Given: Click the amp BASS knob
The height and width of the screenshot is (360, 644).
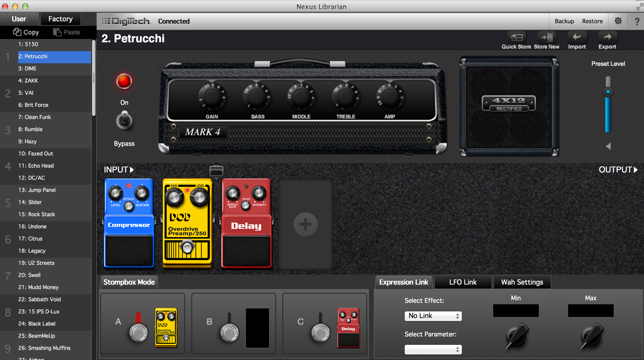Looking at the screenshot, I should 256,96.
